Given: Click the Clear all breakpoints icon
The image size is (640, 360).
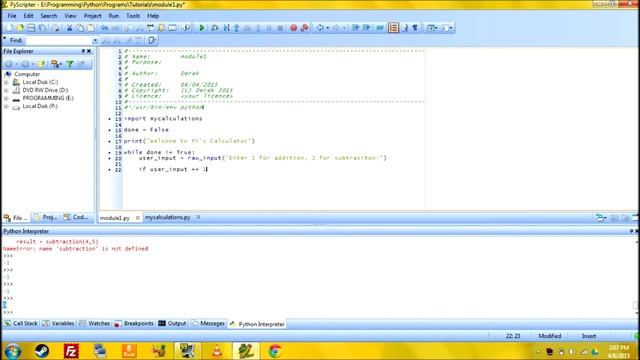Looking at the screenshot, I should coord(304,28).
